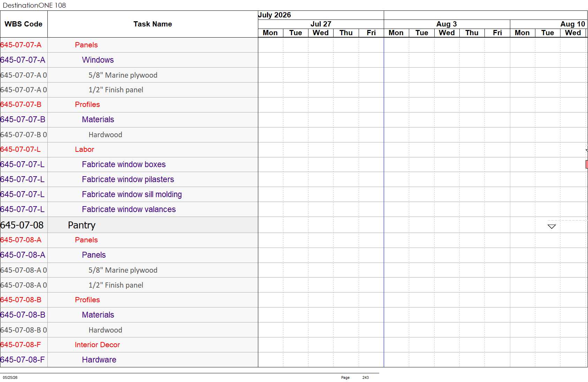Viewport: 588px width, 382px height.
Task: Select the WBS Code column header
Action: [23, 24]
